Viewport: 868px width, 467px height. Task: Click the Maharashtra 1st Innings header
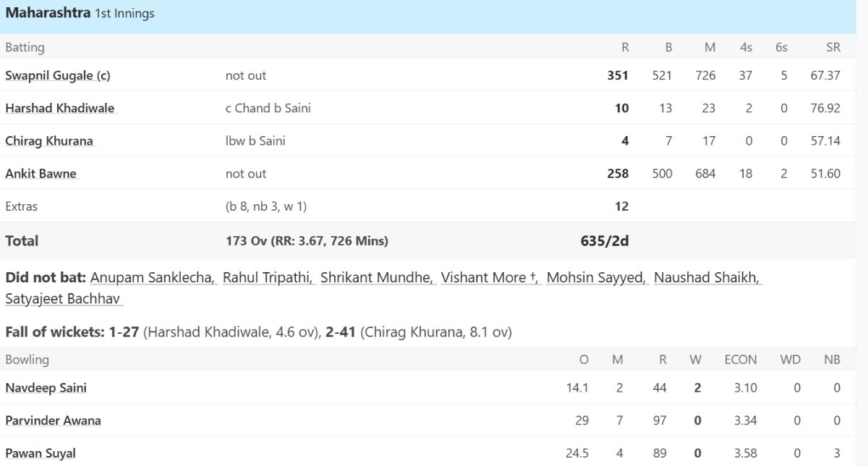80,13
